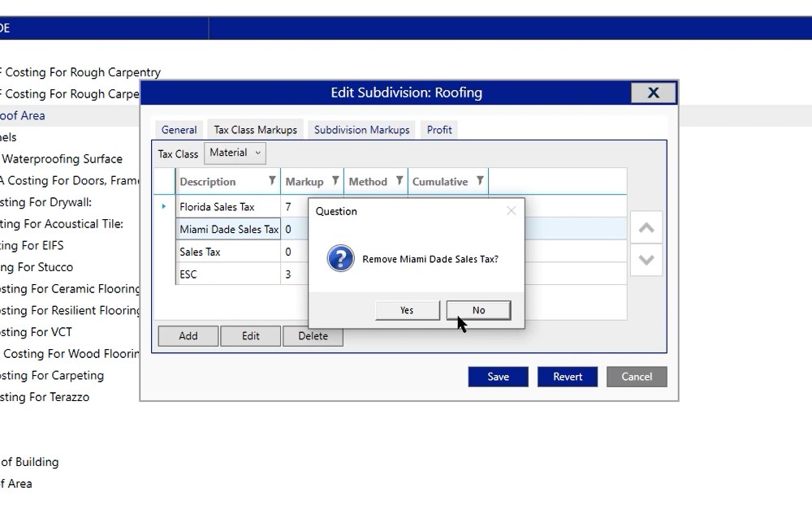This screenshot has height=509, width=812.
Task: Move row up with up arrow
Action: 646,228
